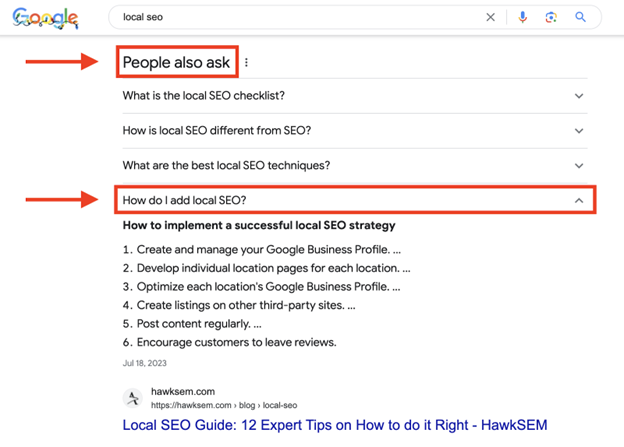The width and height of the screenshot is (624, 447).
Task: Select 'What are the best local SEO techniques?' text
Action: point(226,166)
